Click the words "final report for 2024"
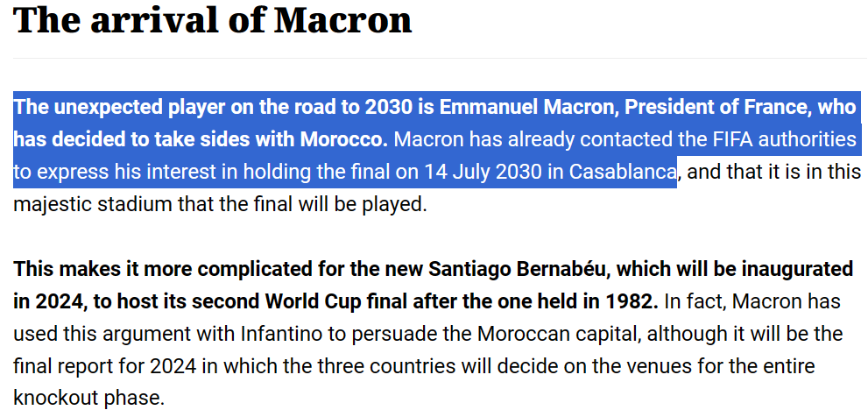Screen dimensions: 868x410 click(105, 368)
